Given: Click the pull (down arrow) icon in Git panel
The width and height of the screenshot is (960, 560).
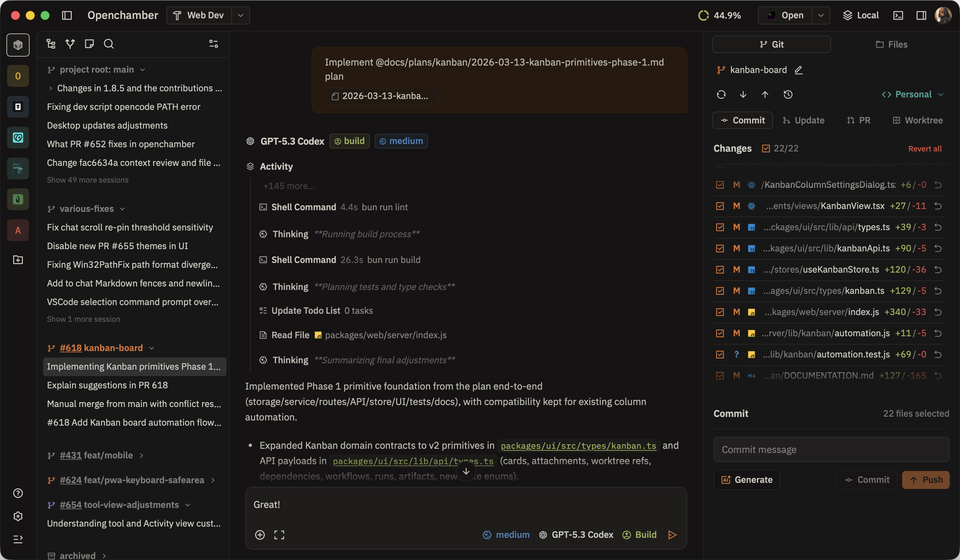Looking at the screenshot, I should click(x=743, y=95).
